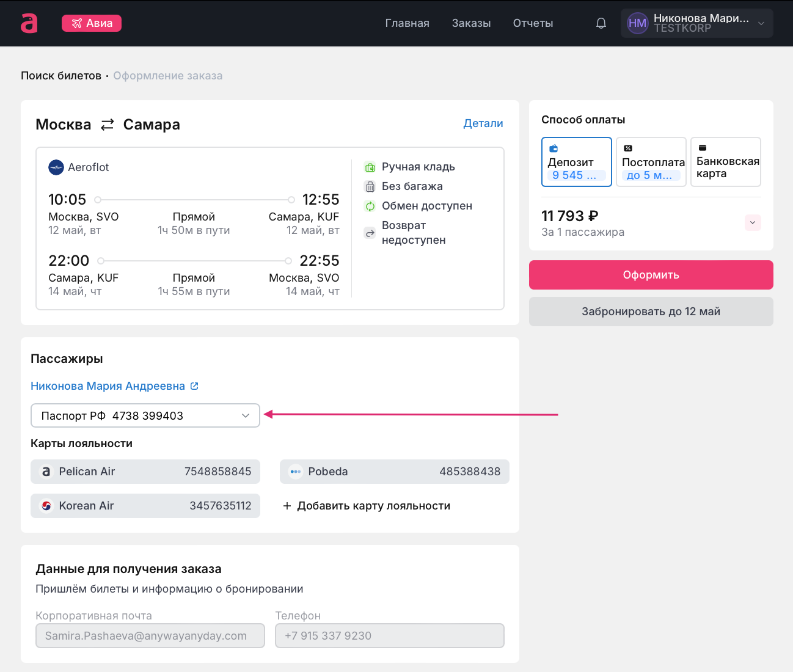Select the Банковская карта payment method
Viewport: 793px width, 672px height.
tap(726, 162)
